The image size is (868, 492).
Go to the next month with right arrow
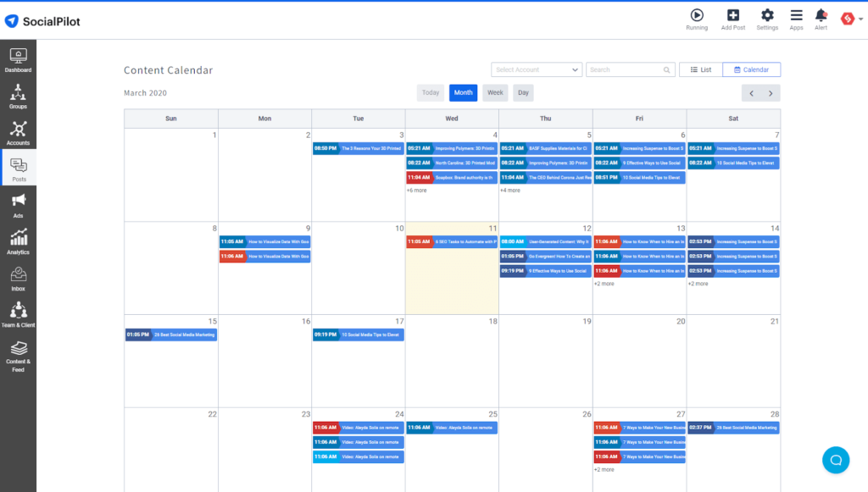click(771, 93)
